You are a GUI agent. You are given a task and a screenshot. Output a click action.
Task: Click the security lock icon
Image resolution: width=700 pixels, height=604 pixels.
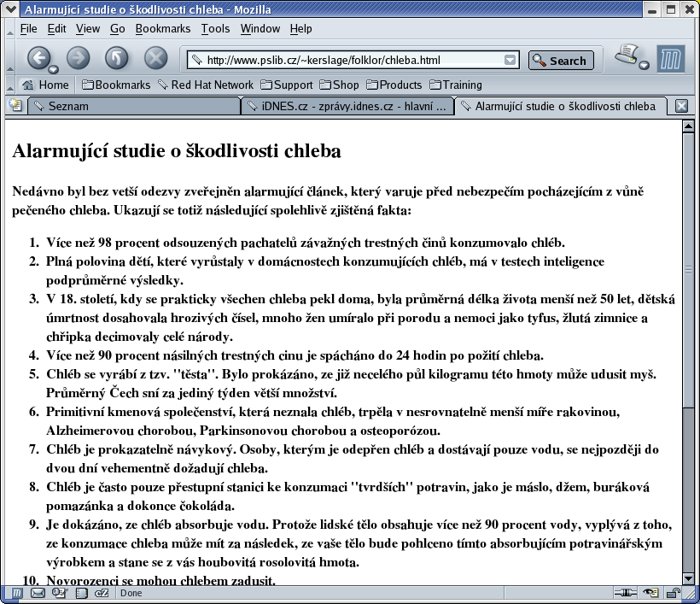674,593
